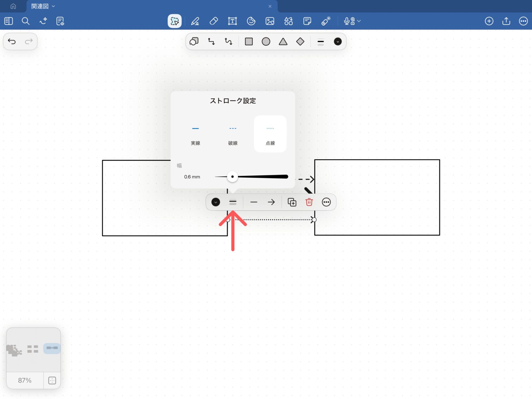This screenshot has width=532, height=399.
Task: Click the 87% zoom level indicator
Action: coord(25,380)
